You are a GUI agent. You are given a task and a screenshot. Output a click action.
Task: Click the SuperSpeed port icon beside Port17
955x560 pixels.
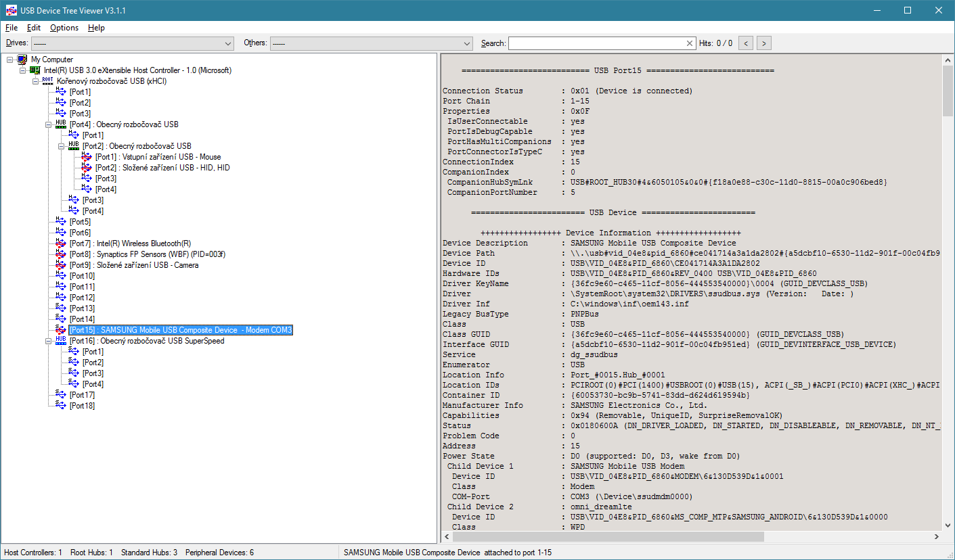click(x=61, y=395)
